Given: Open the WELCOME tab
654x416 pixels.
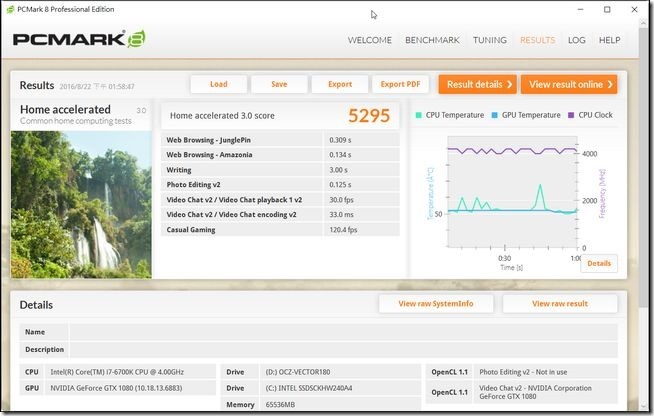Looking at the screenshot, I should click(370, 40).
